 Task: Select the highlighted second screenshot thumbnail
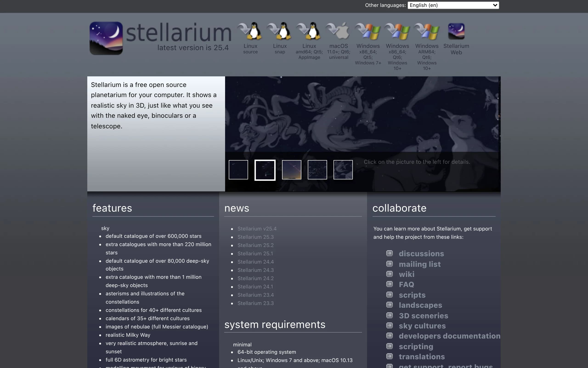[x=265, y=170]
